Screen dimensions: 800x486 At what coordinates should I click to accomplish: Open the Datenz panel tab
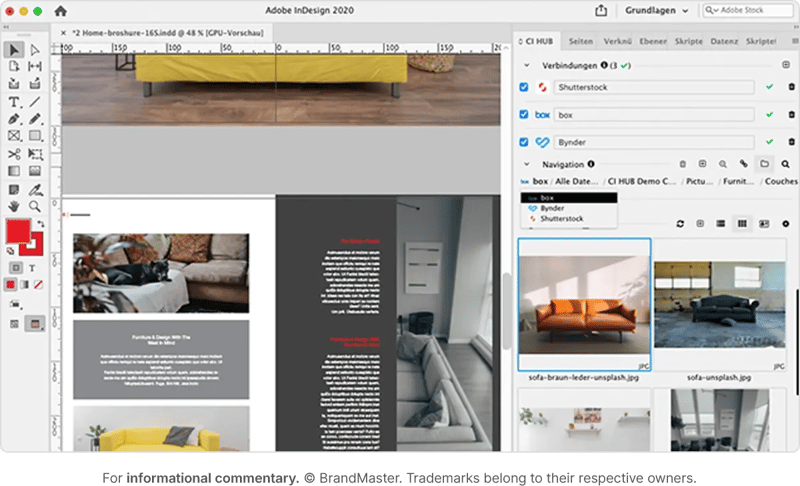click(x=724, y=41)
